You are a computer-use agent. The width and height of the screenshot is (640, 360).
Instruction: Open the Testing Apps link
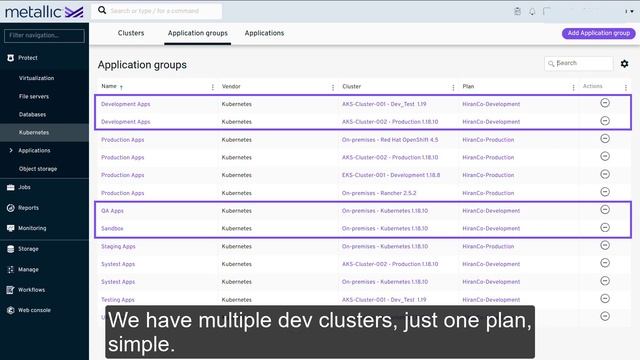point(118,300)
